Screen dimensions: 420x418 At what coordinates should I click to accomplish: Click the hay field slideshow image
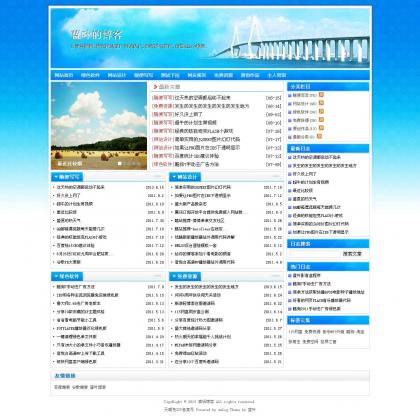pos(99,126)
